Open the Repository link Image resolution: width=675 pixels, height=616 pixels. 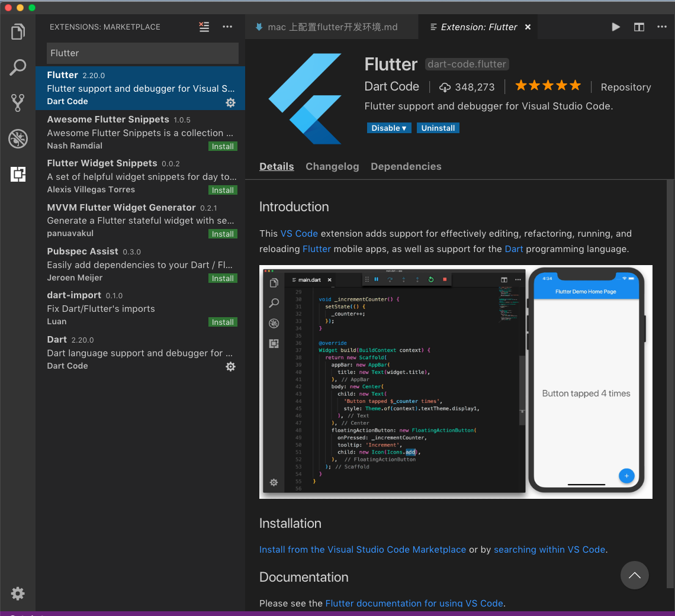(625, 87)
